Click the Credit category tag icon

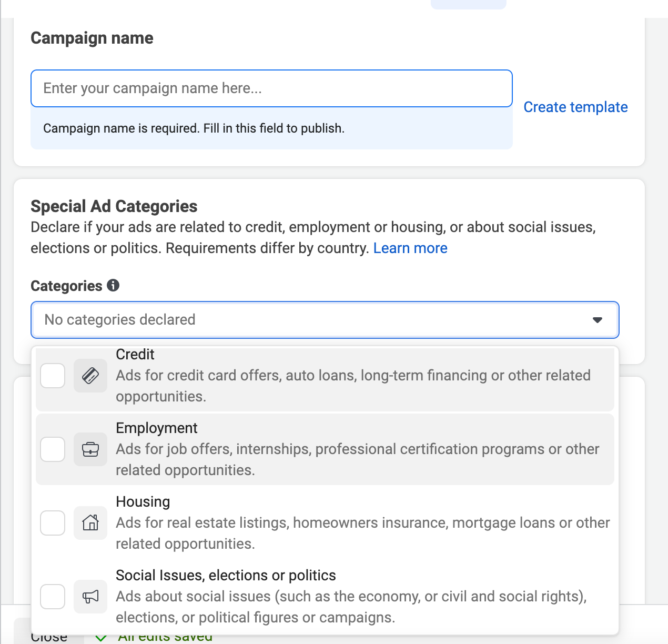point(90,376)
